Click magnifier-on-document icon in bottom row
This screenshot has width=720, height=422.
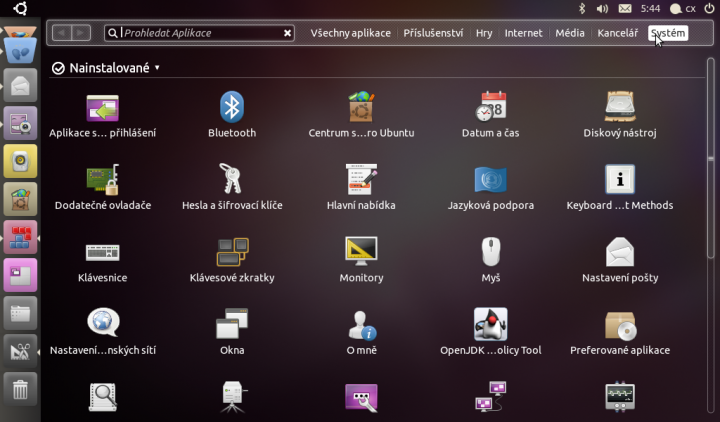click(102, 398)
